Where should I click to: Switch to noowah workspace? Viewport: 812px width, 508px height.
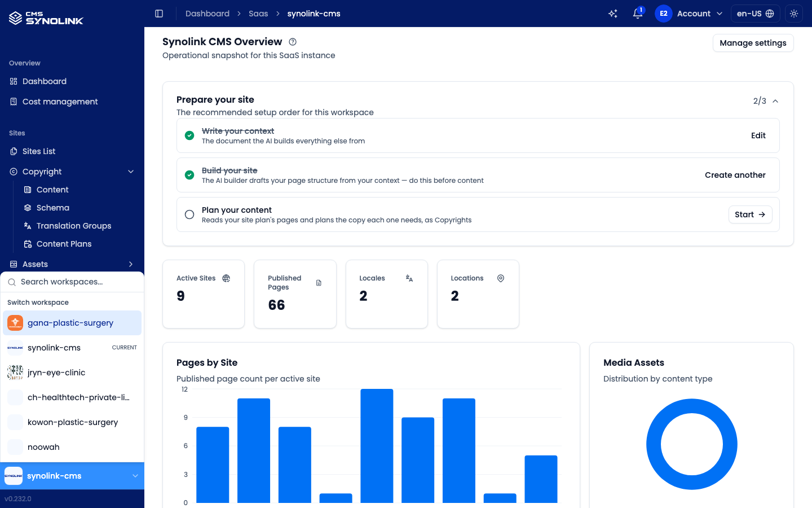pyautogui.click(x=72, y=447)
